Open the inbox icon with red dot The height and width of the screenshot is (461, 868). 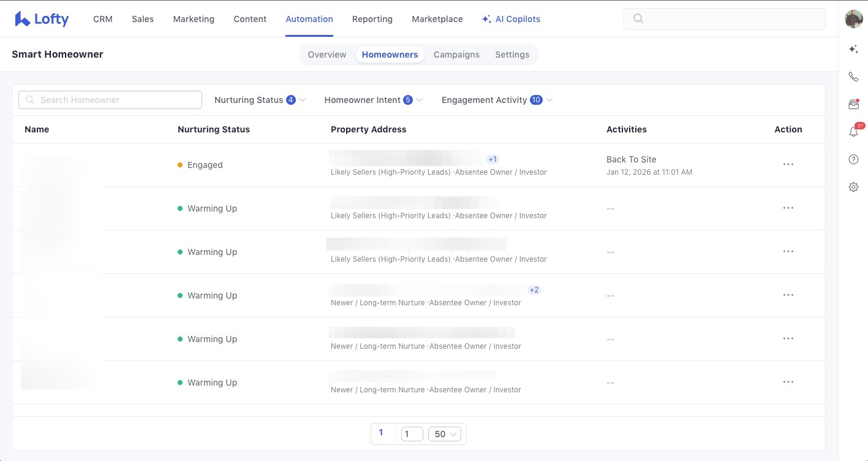(853, 104)
